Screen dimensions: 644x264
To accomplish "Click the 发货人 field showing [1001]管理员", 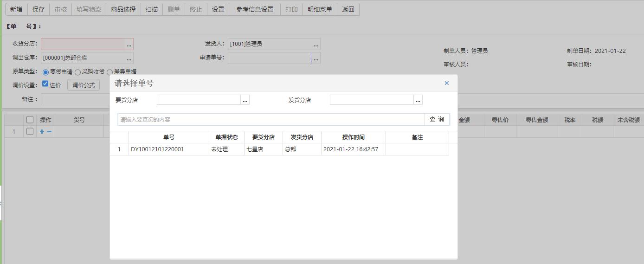I will (x=270, y=44).
